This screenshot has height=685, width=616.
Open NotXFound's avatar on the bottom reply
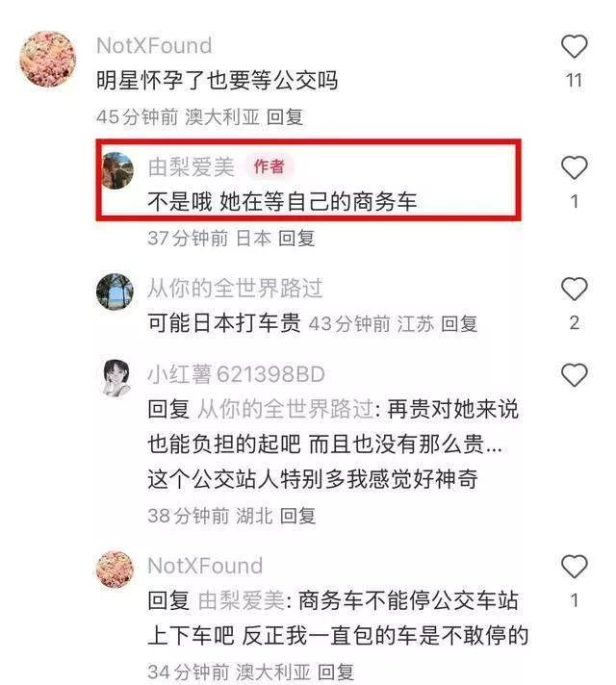[115, 570]
